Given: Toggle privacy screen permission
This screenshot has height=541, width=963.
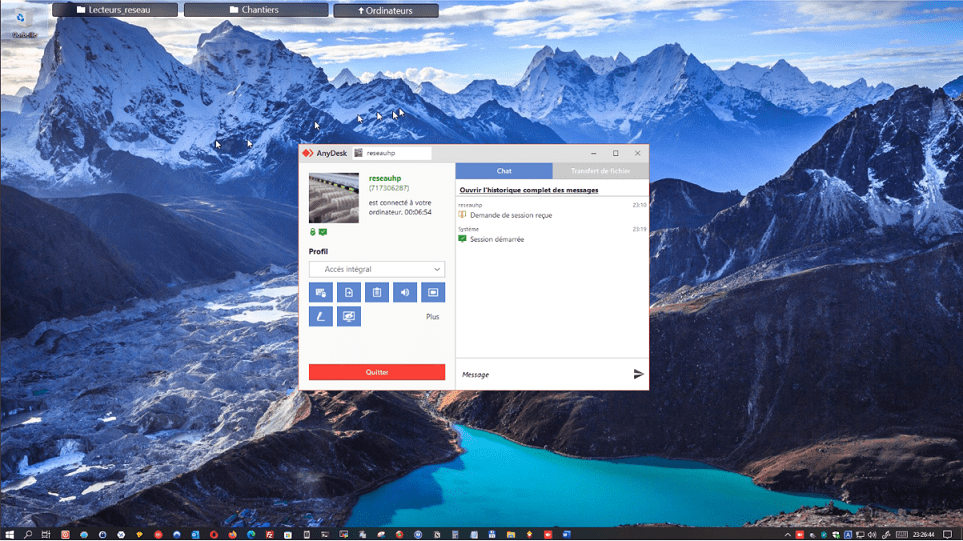Looking at the screenshot, I should pyautogui.click(x=349, y=317).
